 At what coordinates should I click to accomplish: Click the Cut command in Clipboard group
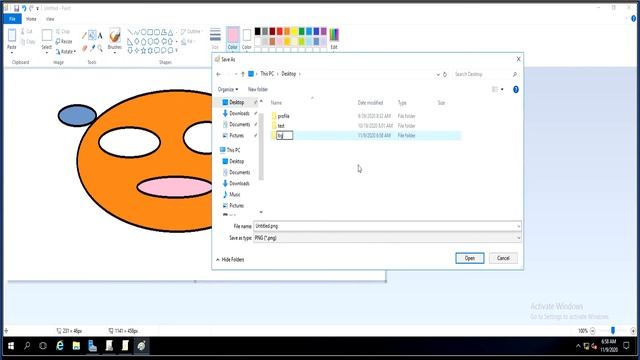click(27, 31)
